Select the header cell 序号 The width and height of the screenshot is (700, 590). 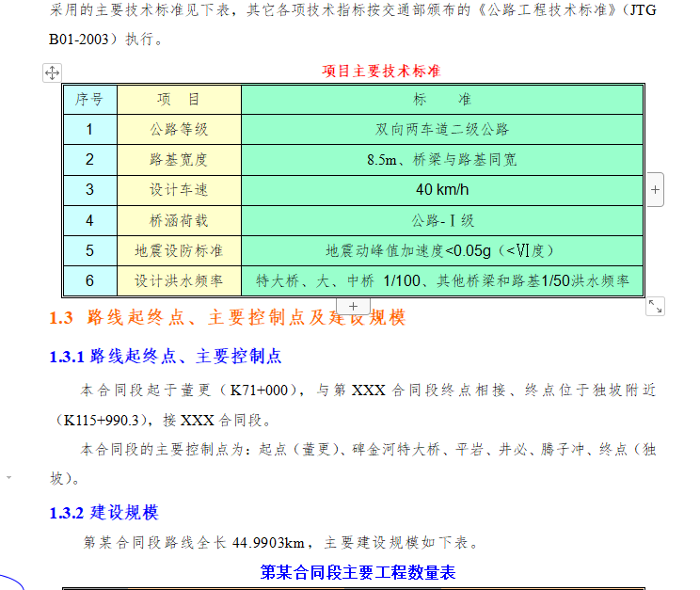[x=89, y=99]
